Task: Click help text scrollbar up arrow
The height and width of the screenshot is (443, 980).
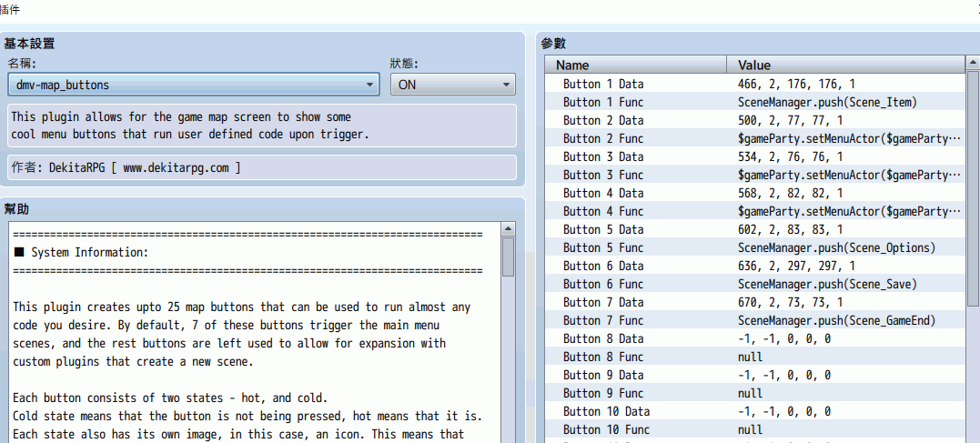Action: click(x=508, y=228)
